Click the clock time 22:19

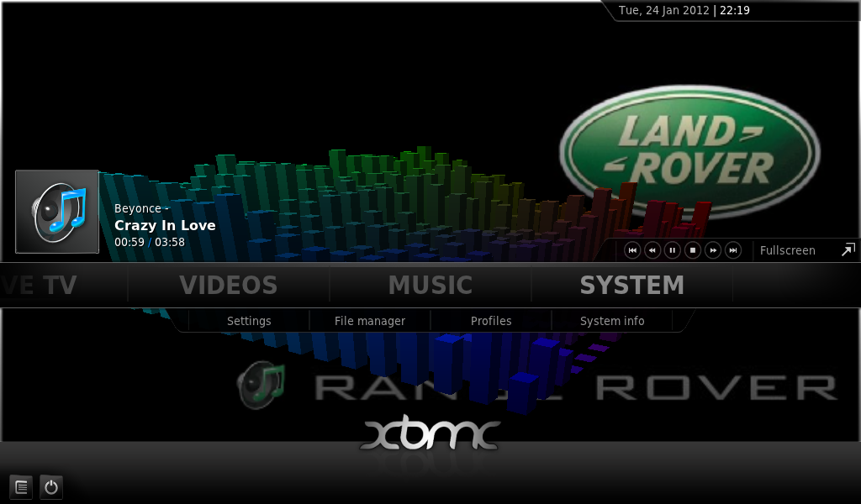pyautogui.click(x=735, y=10)
